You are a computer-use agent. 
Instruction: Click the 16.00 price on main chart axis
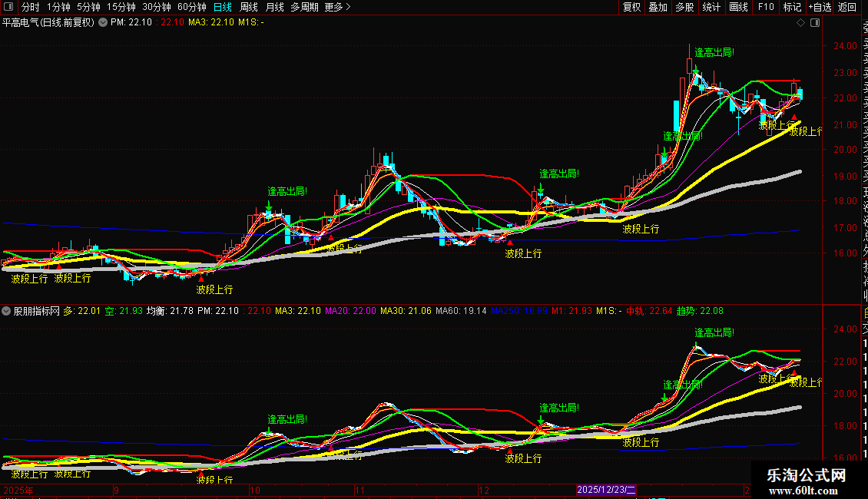click(845, 253)
